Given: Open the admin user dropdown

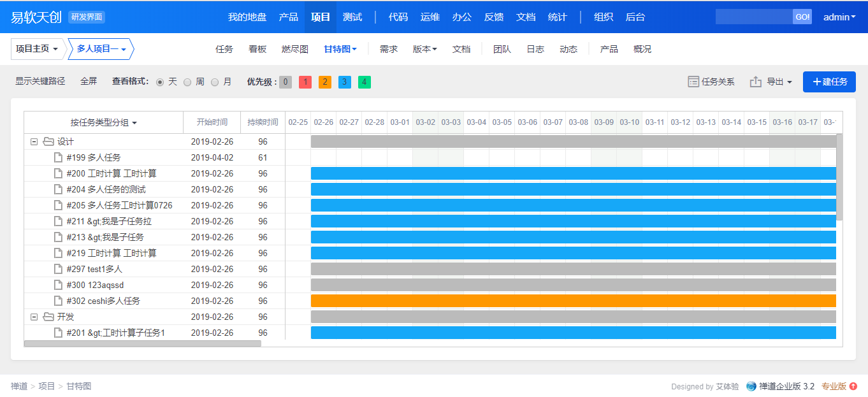Looking at the screenshot, I should [839, 17].
